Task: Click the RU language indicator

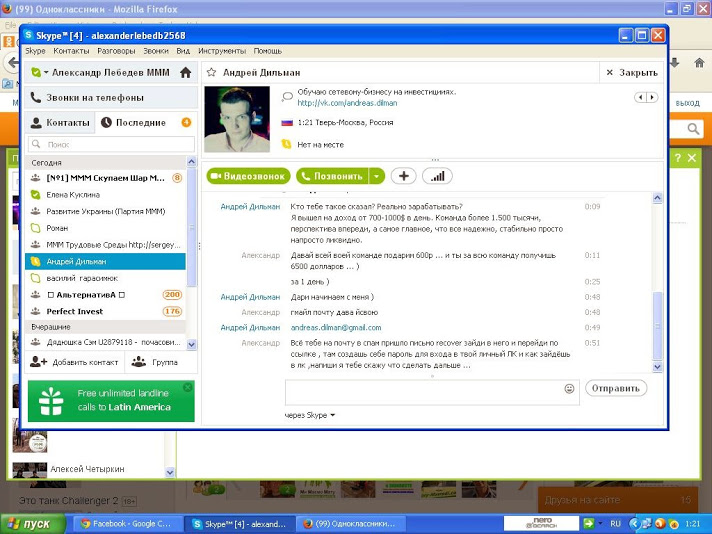Action: pos(615,524)
